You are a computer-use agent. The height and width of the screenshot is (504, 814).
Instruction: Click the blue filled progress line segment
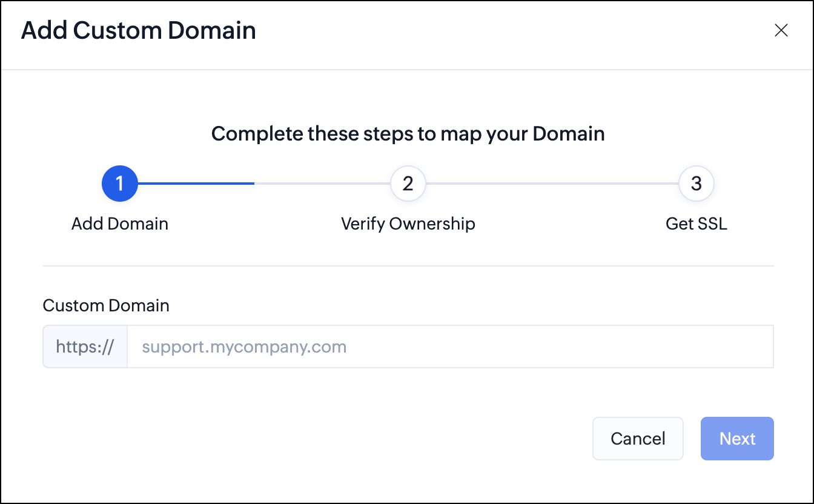pos(196,183)
